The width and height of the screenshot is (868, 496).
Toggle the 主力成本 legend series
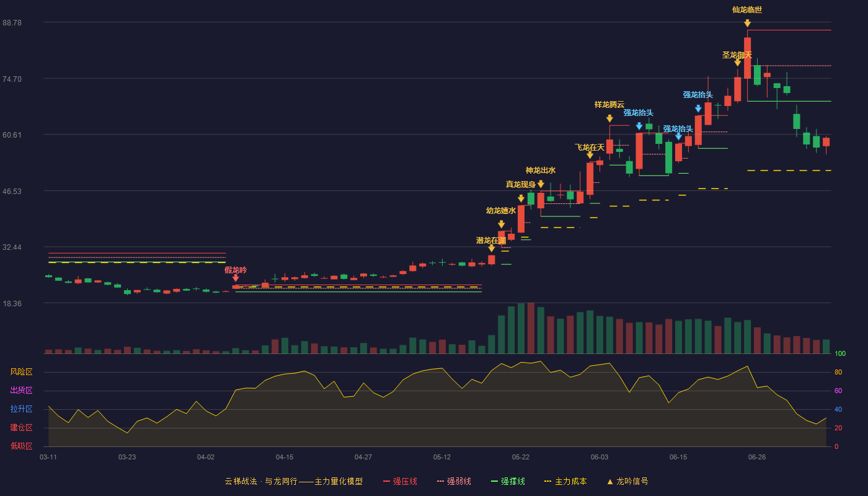(x=565, y=481)
